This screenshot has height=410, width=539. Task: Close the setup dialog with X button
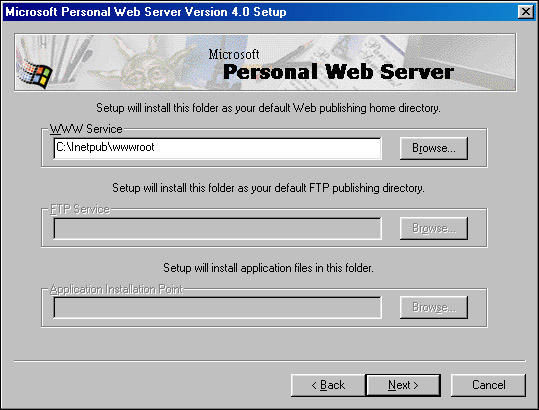(x=526, y=12)
